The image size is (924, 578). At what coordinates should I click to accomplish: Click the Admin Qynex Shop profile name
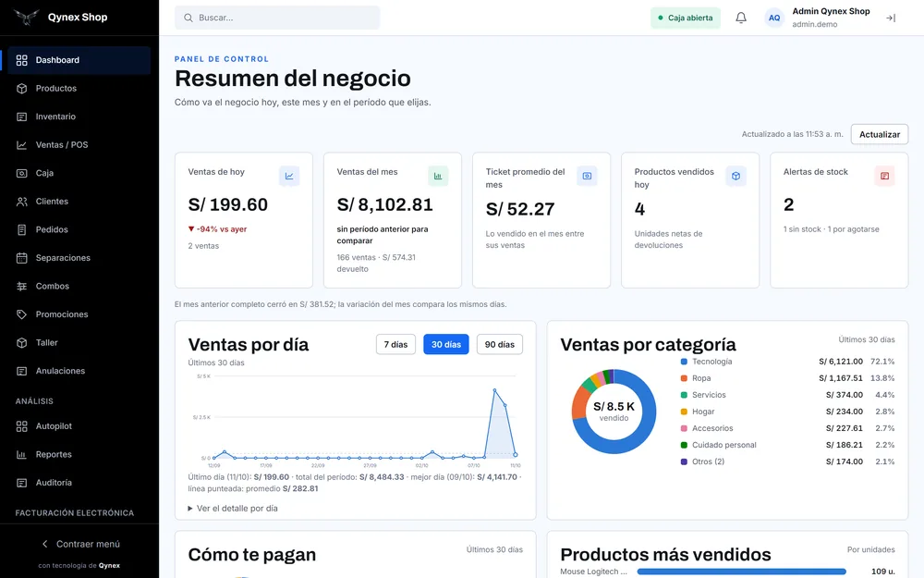(831, 11)
